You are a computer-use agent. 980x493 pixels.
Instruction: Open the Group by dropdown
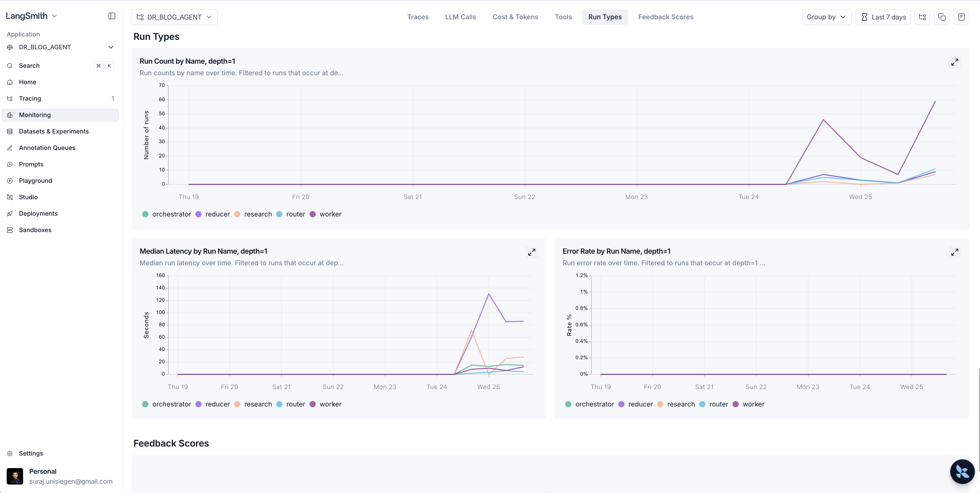click(x=826, y=17)
